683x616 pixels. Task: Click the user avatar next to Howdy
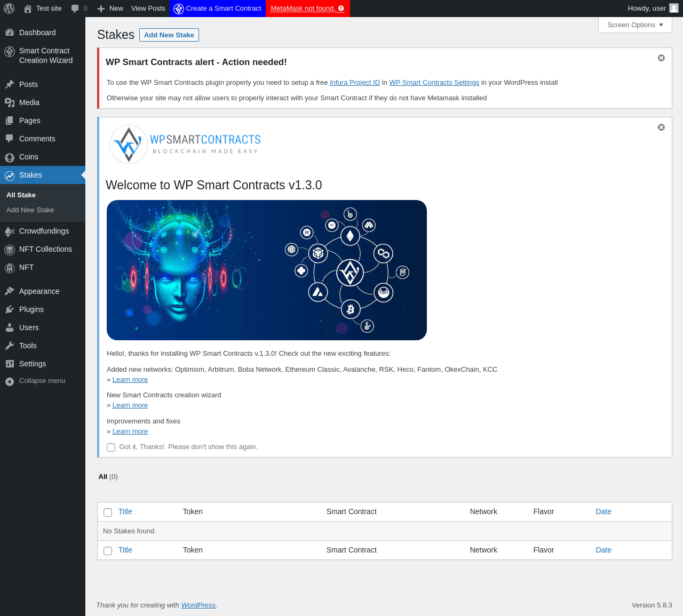point(674,8)
